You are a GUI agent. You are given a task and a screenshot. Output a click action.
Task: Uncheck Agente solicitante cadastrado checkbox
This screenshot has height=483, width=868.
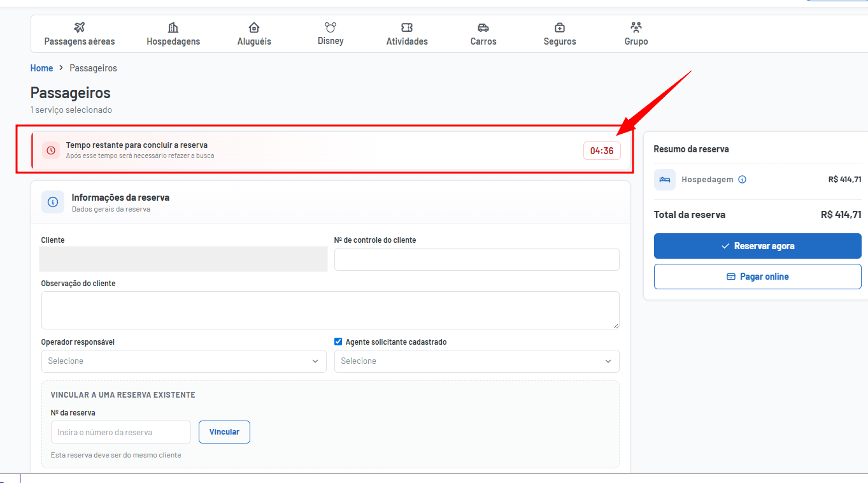[x=338, y=342]
